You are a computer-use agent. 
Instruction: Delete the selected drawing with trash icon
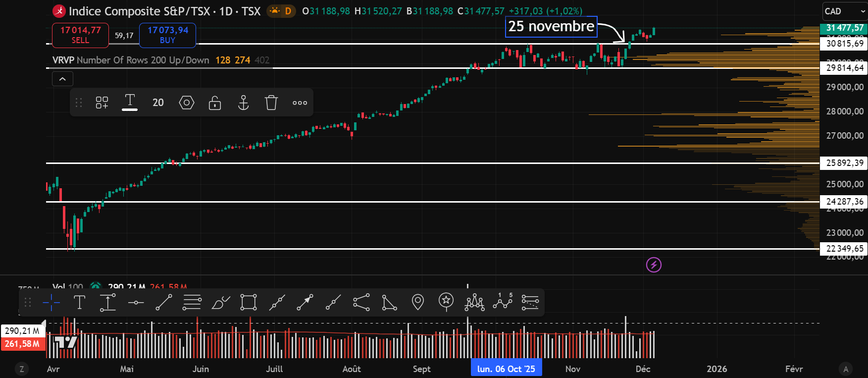point(271,103)
